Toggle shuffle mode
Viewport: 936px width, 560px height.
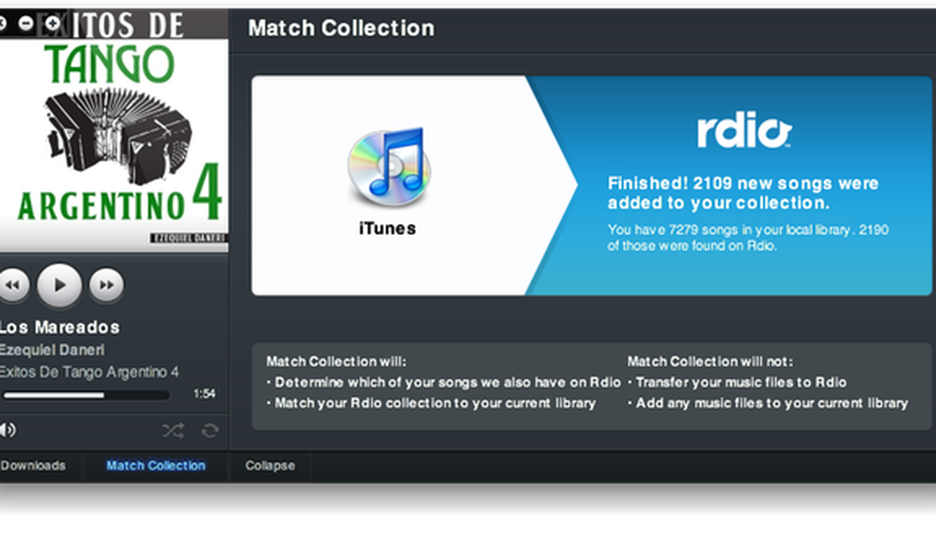(x=173, y=430)
